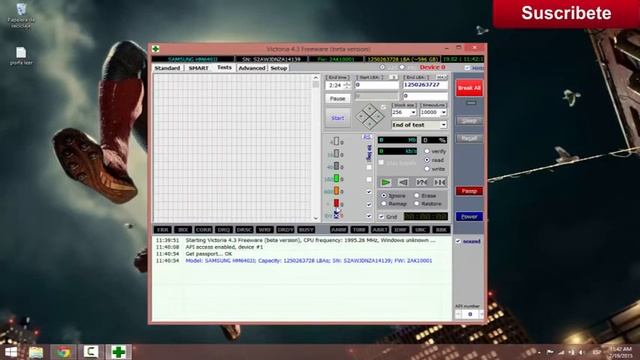Toggle the Hints checkbox

[467, 68]
